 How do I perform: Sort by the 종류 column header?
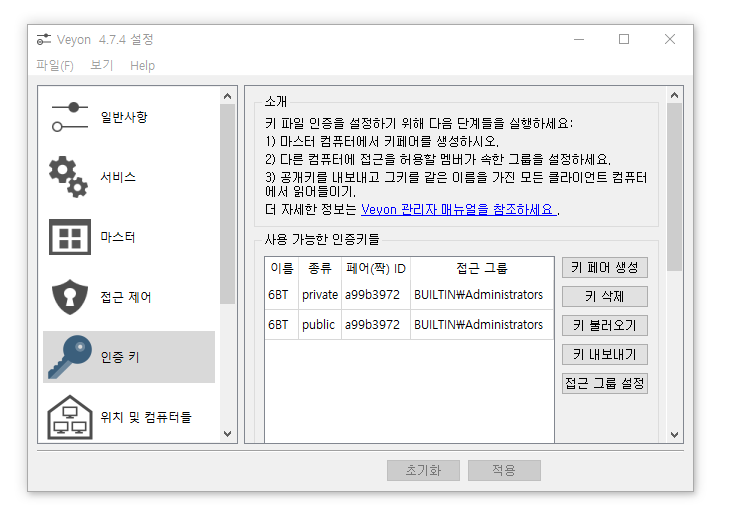(x=320, y=268)
